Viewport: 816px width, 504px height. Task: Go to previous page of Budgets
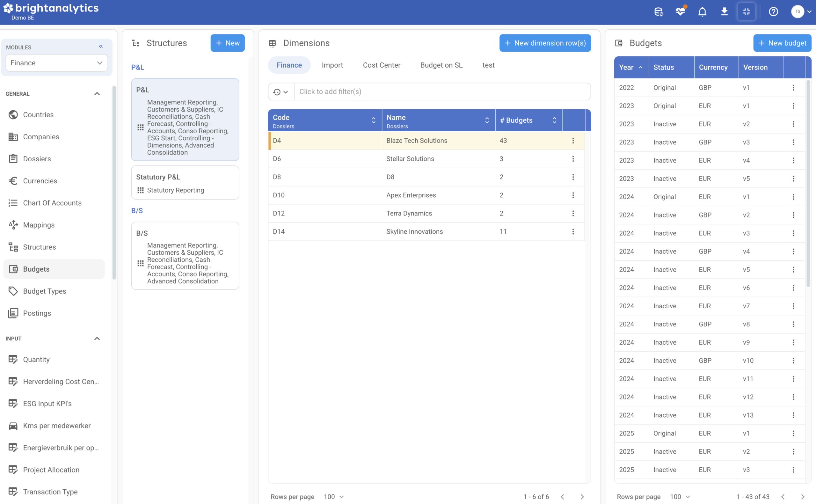(783, 497)
